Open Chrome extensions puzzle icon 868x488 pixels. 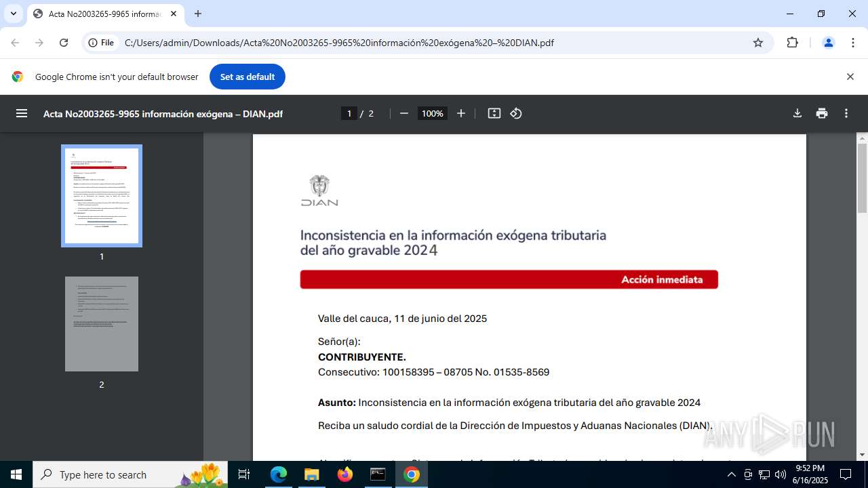pos(792,43)
